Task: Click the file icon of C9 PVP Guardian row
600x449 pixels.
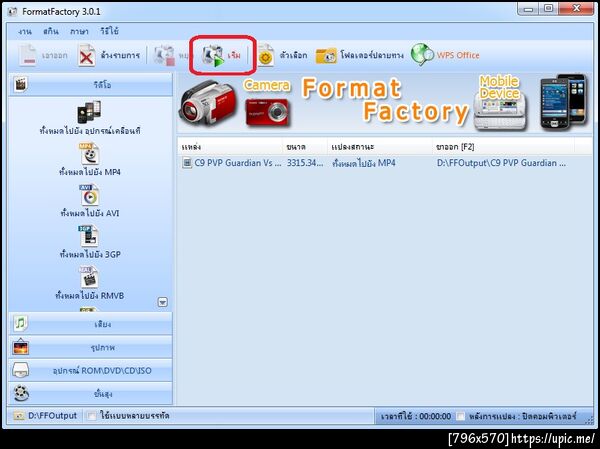Action: [x=187, y=163]
